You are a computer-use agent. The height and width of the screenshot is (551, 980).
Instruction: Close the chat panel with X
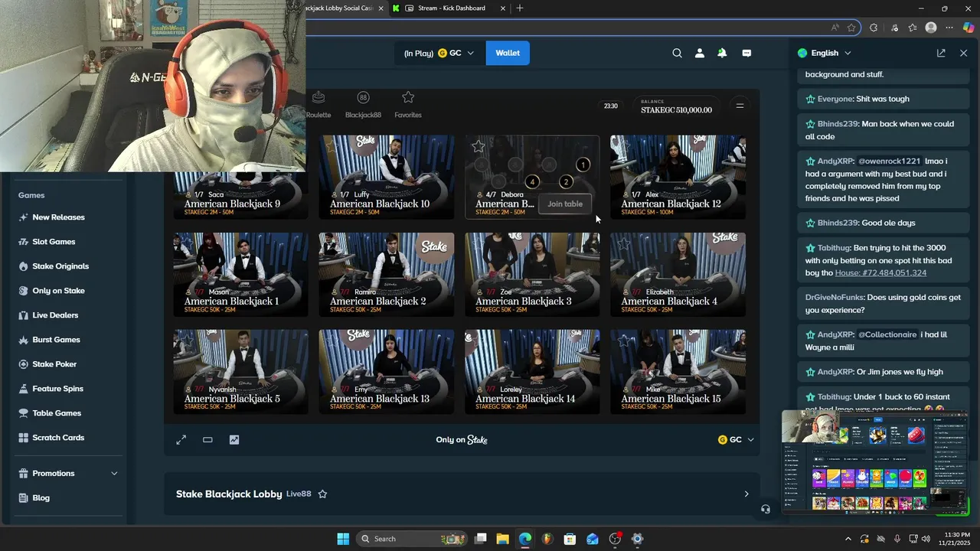pyautogui.click(x=963, y=53)
